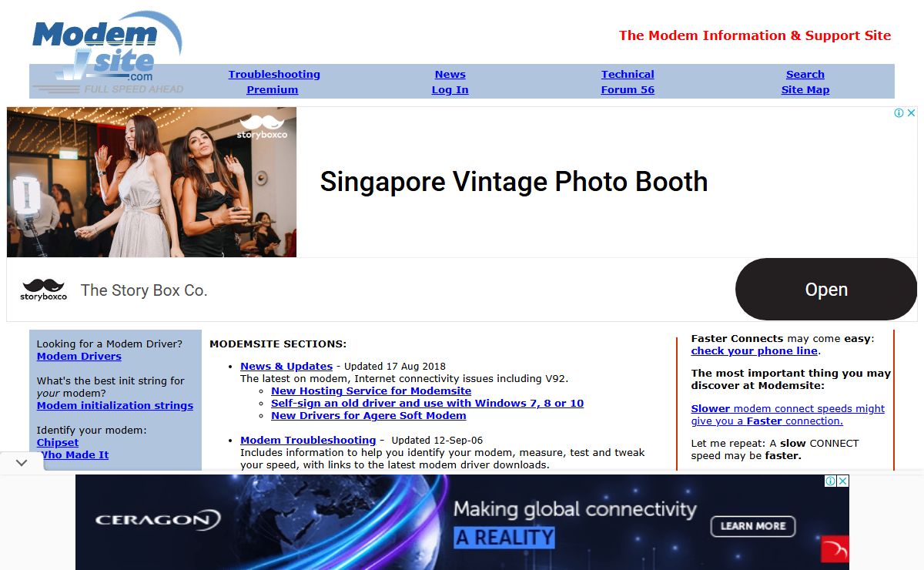Open the Modem Drivers link
924x570 pixels.
tap(79, 357)
